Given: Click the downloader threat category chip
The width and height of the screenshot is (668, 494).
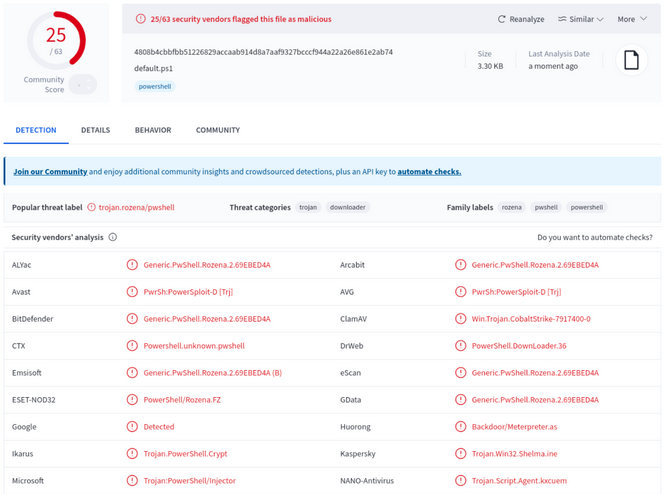Looking at the screenshot, I should pyautogui.click(x=348, y=207).
